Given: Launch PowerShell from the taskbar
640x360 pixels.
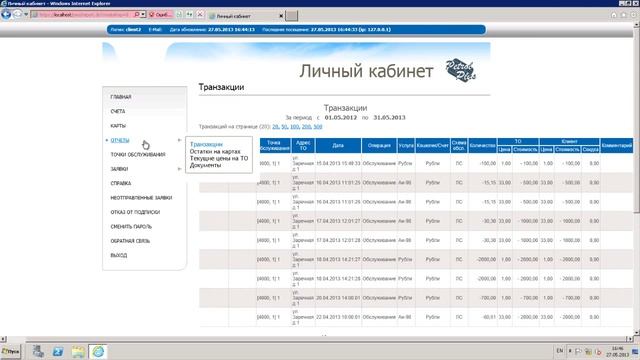Looking at the screenshot, I should (58, 351).
